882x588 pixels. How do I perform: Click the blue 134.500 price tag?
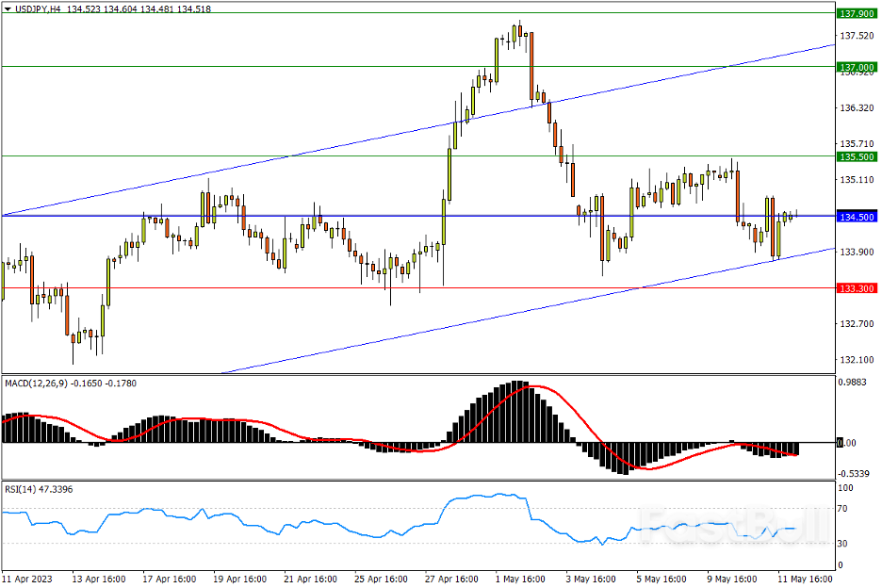[857, 217]
